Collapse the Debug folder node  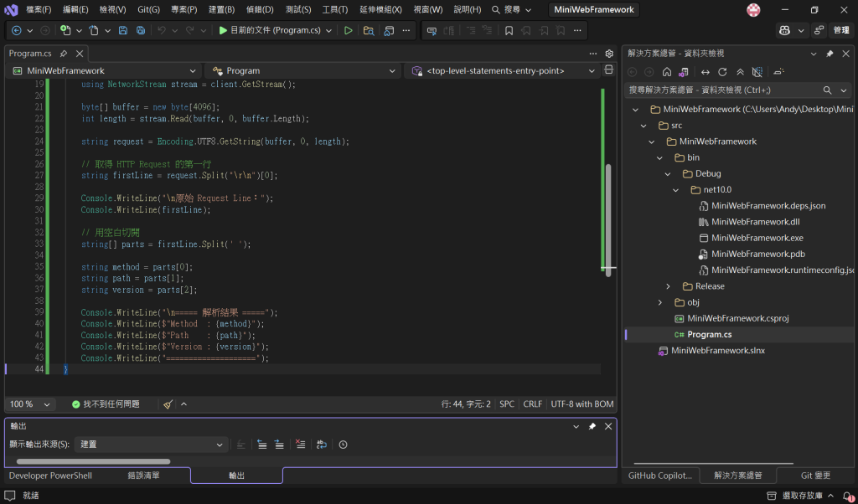(x=668, y=174)
